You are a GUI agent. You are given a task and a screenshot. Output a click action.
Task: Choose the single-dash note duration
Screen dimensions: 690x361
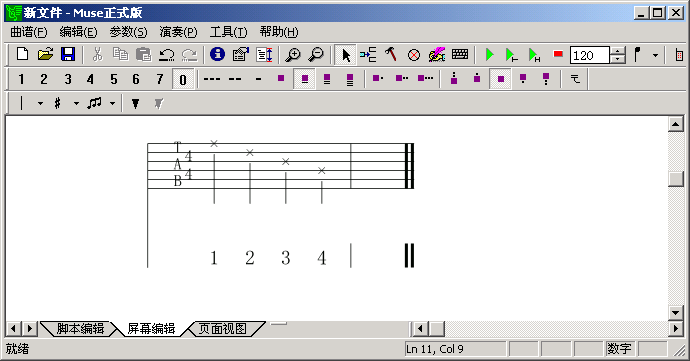click(258, 79)
